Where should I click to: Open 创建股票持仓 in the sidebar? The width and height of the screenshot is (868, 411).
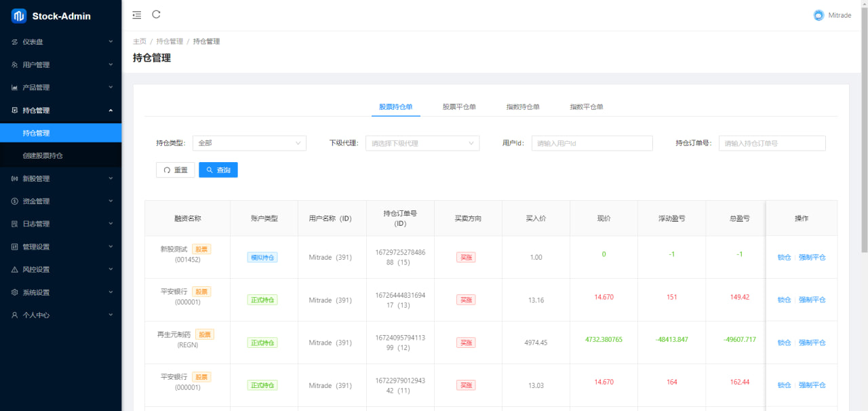[x=43, y=156]
